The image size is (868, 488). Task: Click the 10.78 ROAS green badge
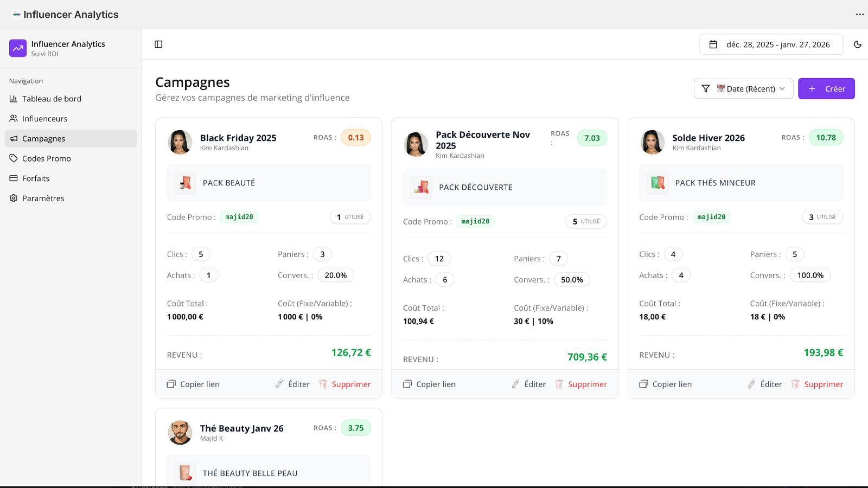[x=826, y=138]
